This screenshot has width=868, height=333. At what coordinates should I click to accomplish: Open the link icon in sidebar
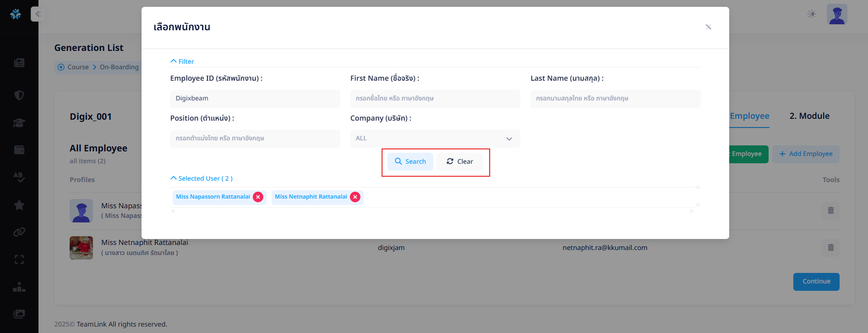19,232
